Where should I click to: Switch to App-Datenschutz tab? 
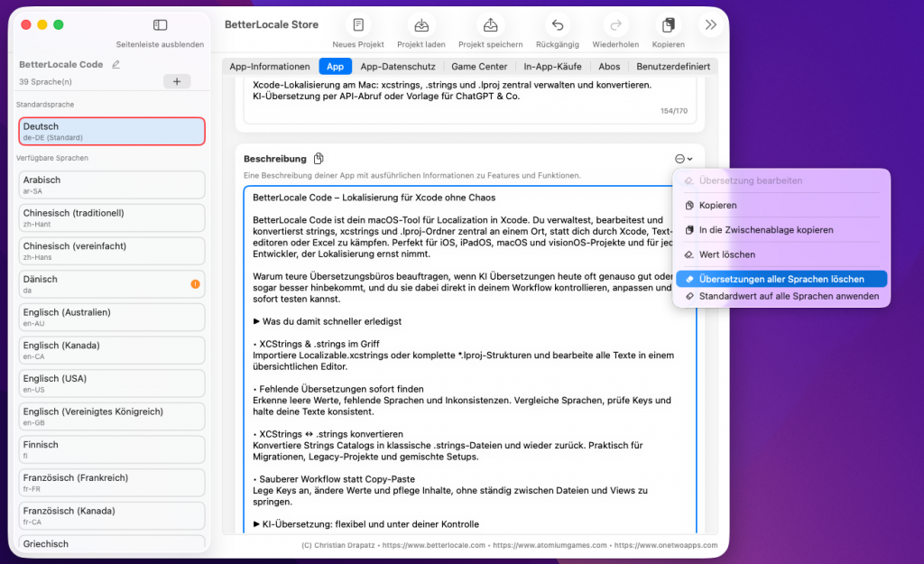tap(398, 66)
